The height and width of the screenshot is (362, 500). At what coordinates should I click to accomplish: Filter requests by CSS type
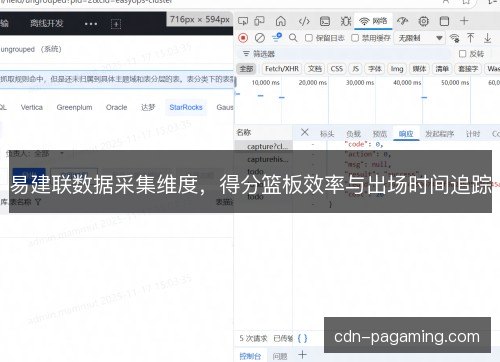tap(336, 69)
